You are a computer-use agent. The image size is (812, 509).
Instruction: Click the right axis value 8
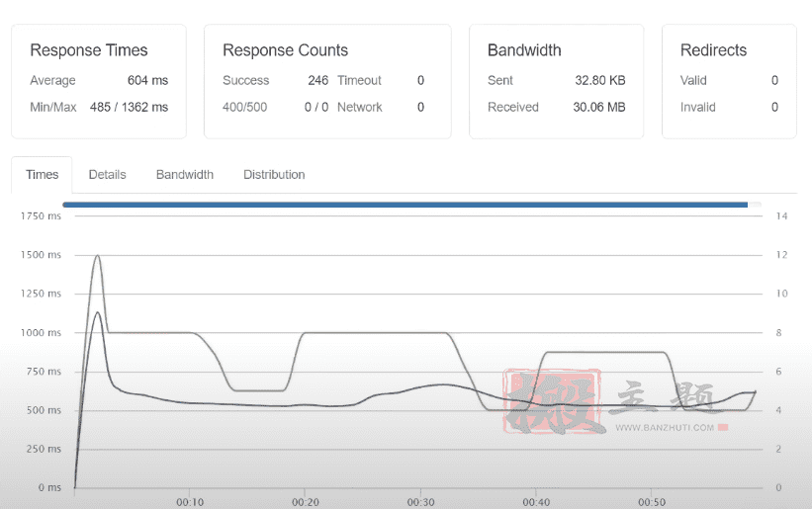click(778, 333)
